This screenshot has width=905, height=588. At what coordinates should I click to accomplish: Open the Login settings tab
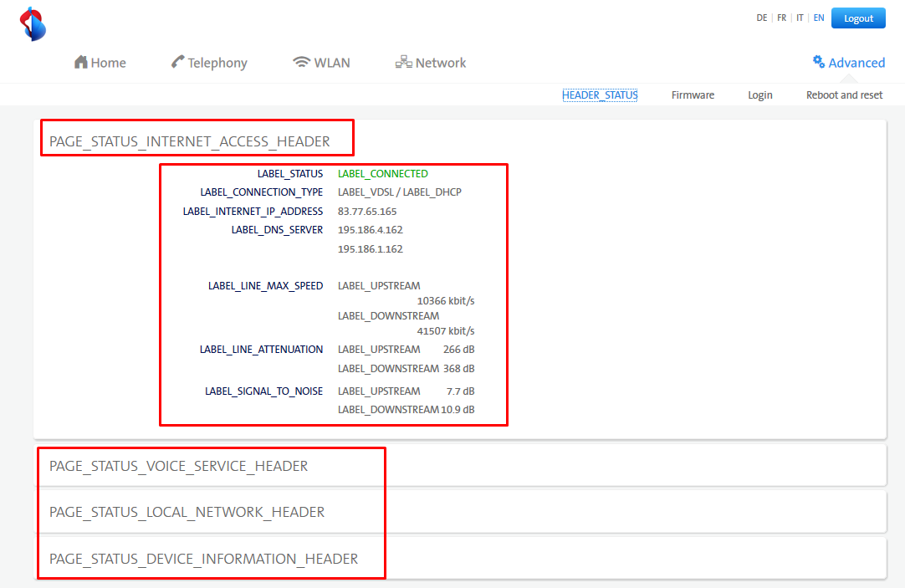point(759,95)
